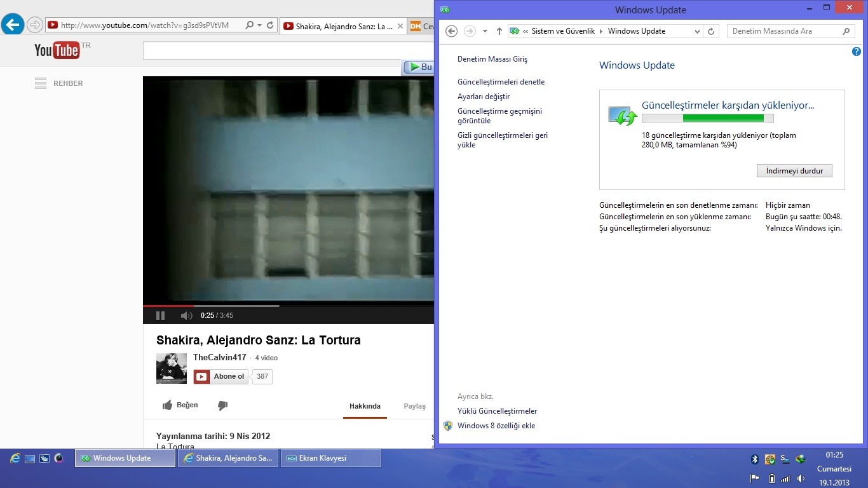Switch to Windows Update taskbar button
Screen dimensions: 868x488
pyautogui.click(x=125, y=458)
